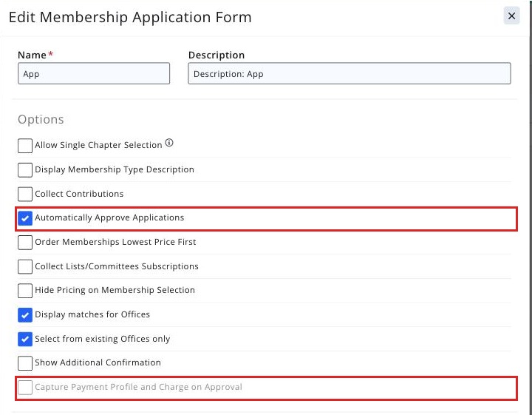Close the Edit Membership Application Form dialog
532x415 pixels.
(511, 16)
